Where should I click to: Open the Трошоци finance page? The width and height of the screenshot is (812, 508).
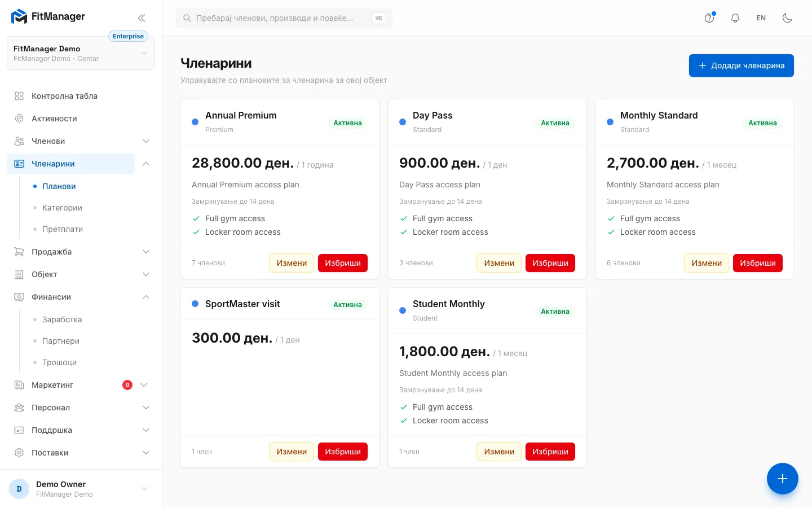point(59,362)
